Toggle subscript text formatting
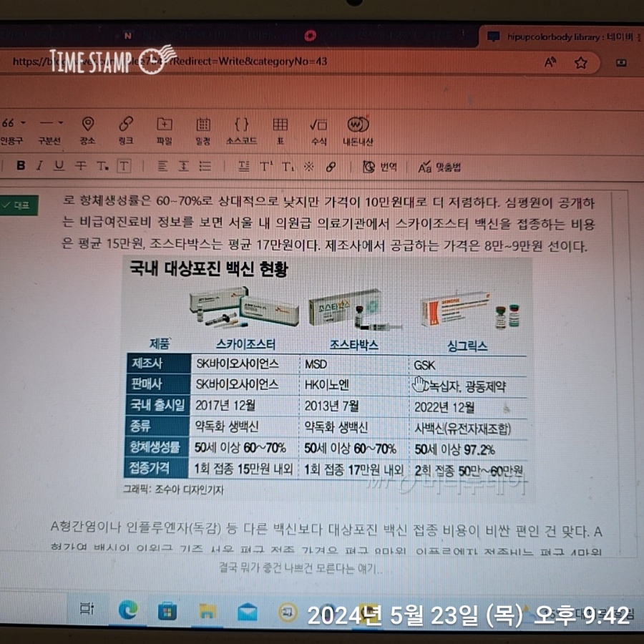This screenshot has height=644, width=644. click(x=288, y=166)
